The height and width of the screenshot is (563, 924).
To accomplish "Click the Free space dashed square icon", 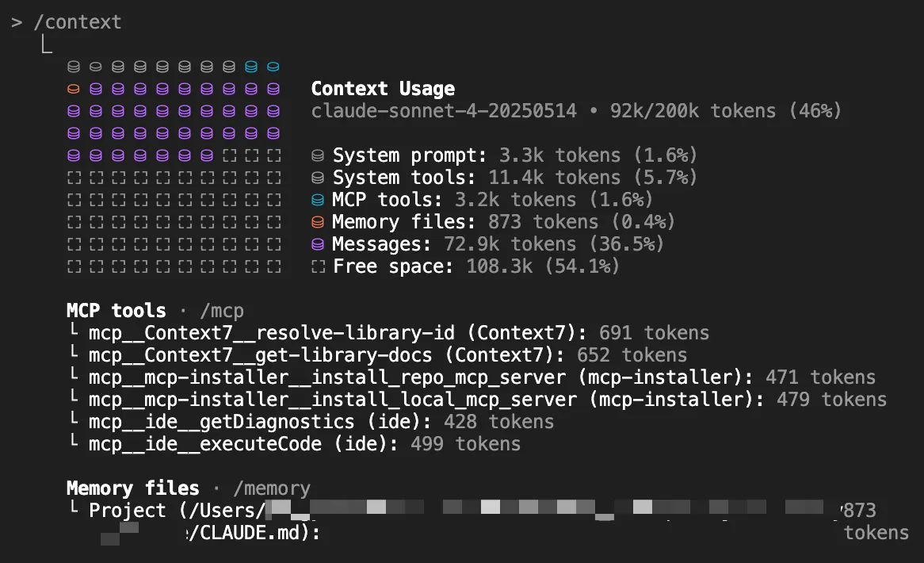I will tap(318, 266).
